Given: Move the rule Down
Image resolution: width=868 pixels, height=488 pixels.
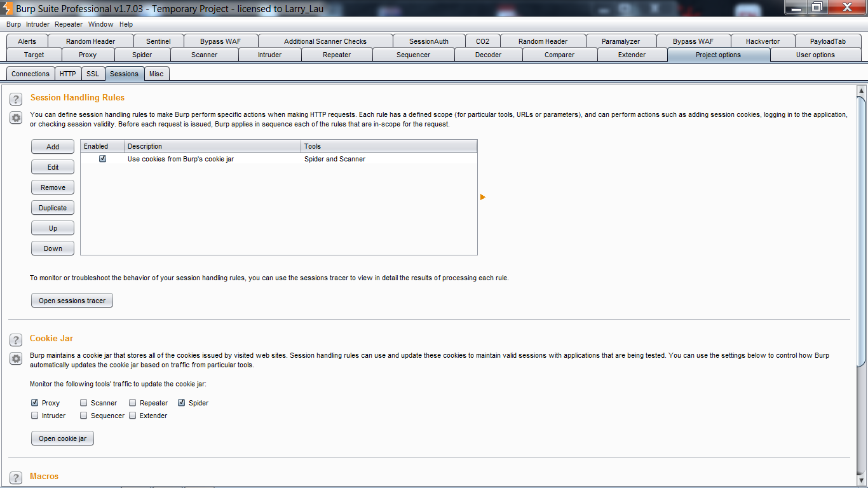Looking at the screenshot, I should [x=53, y=248].
